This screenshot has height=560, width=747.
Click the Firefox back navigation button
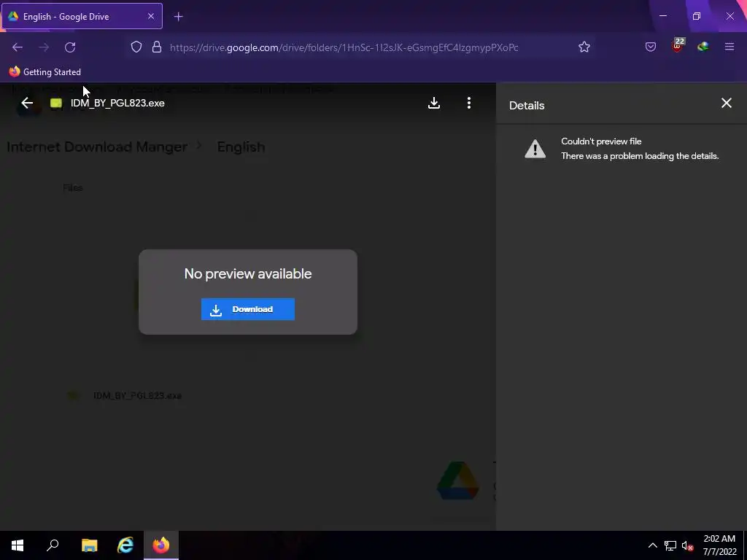(18, 47)
